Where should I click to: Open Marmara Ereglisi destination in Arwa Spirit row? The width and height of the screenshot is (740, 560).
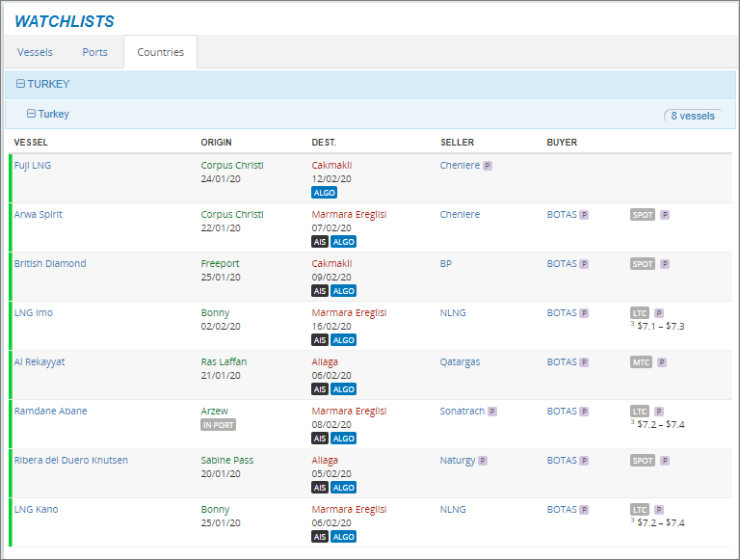click(349, 214)
